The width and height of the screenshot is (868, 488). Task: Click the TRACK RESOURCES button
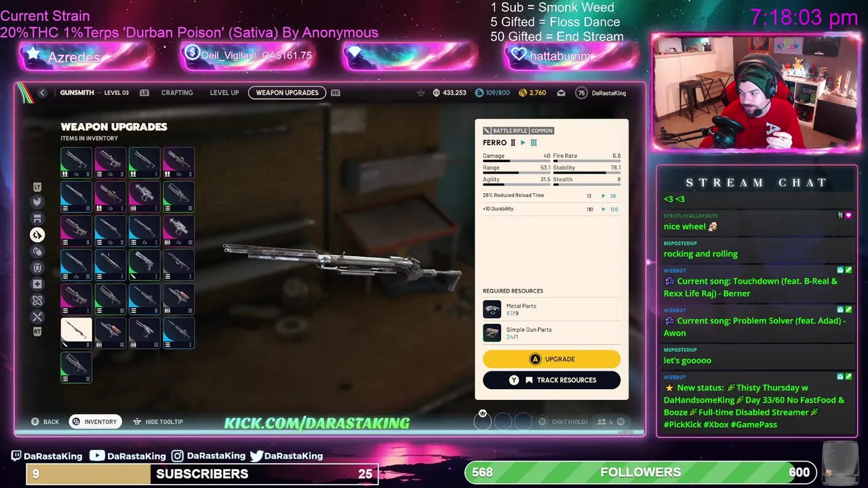[x=551, y=380]
